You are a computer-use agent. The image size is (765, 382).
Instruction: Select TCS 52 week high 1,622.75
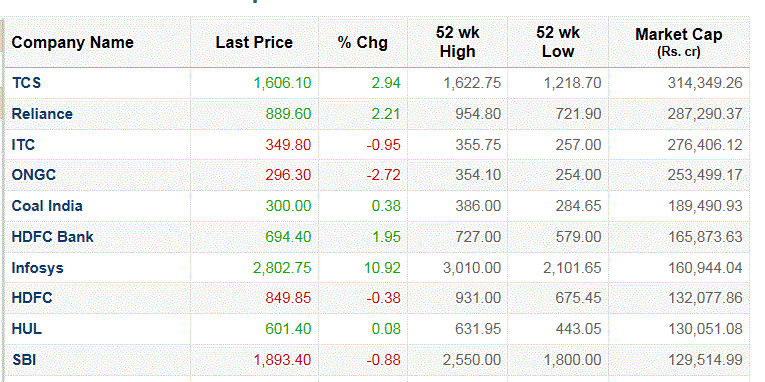coord(472,83)
